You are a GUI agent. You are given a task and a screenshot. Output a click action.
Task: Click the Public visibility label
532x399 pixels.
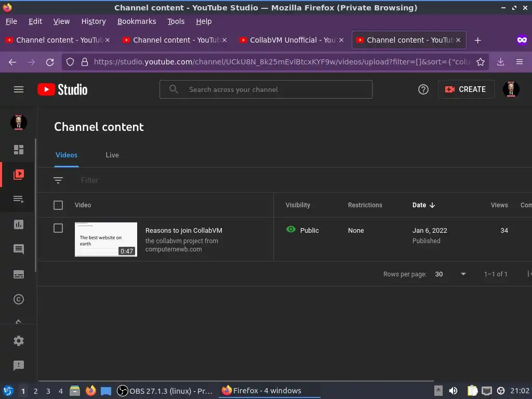(310, 230)
